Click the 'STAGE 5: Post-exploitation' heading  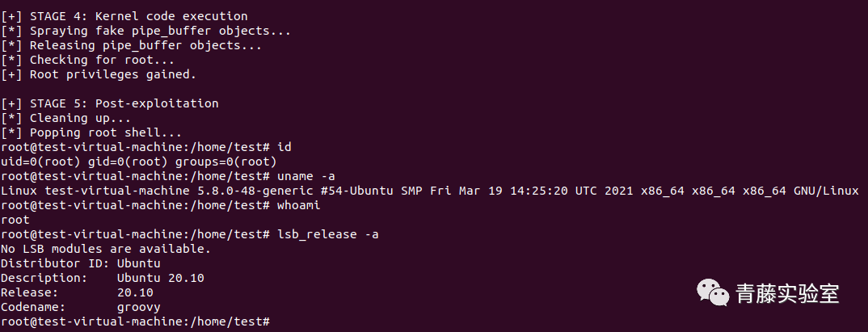(x=110, y=103)
